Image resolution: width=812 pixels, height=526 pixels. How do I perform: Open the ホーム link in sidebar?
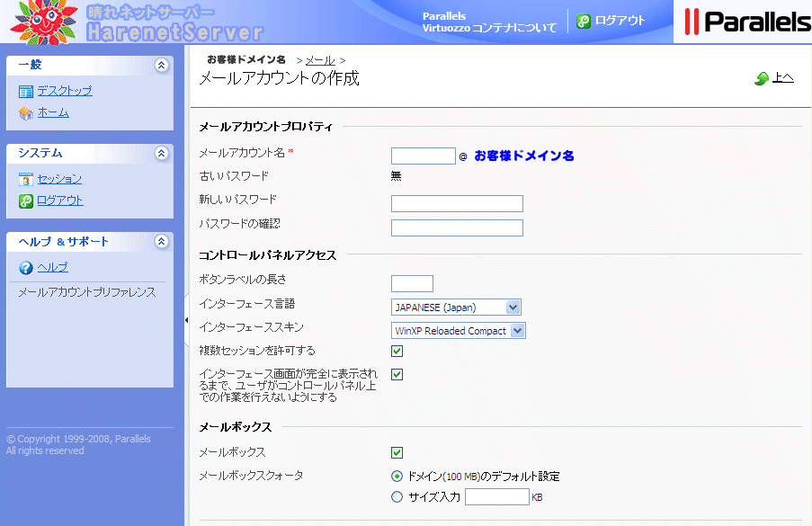point(53,112)
